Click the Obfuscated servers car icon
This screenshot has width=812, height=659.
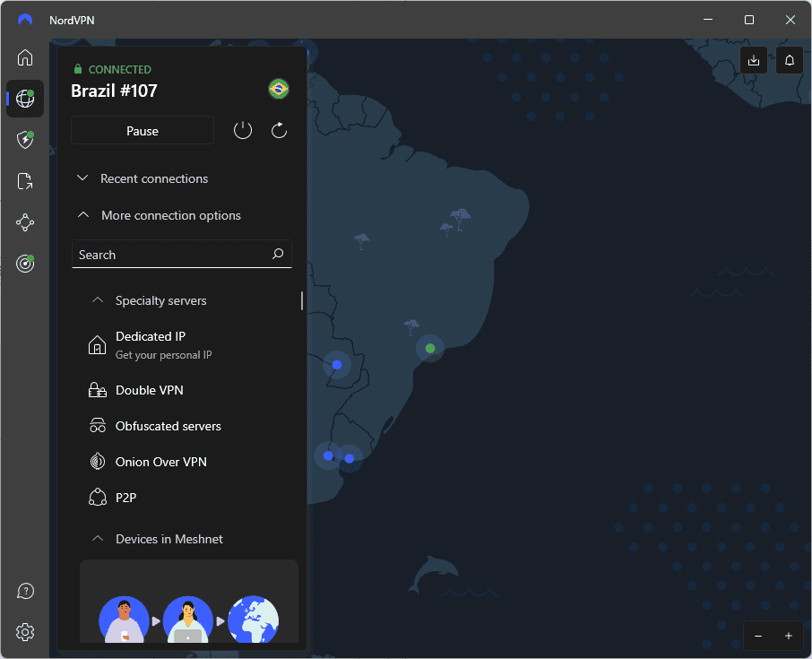click(98, 425)
